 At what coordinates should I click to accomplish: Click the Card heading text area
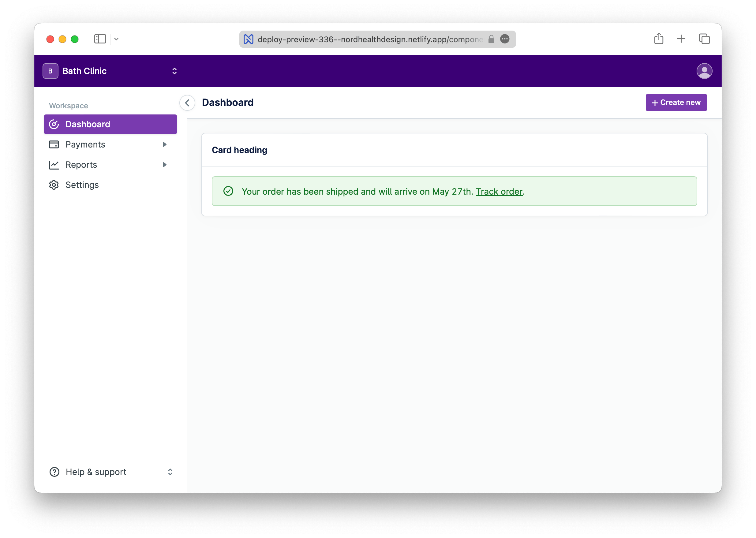[239, 150]
